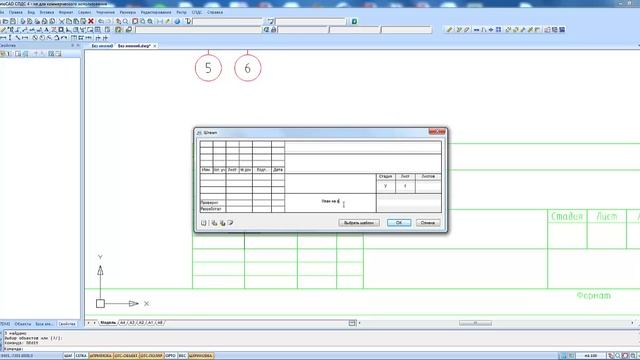Click first icon in dialog bottom-left corner
Image resolution: width=640 pixels, height=360 pixels.
coord(204,223)
